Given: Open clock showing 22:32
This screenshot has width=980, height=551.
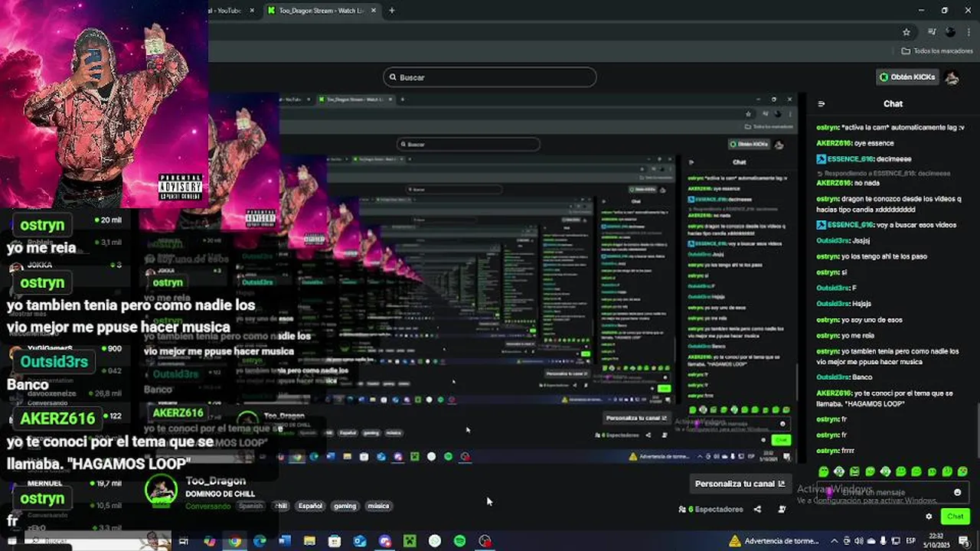Looking at the screenshot, I should tap(936, 540).
